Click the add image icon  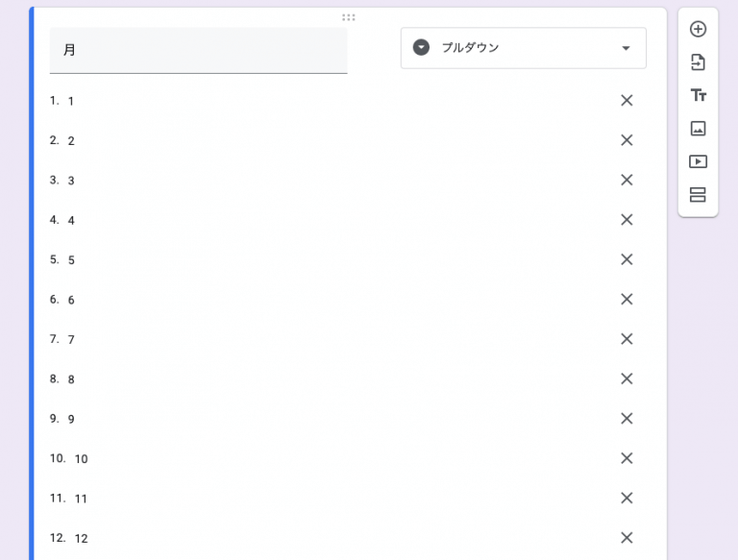[698, 129]
